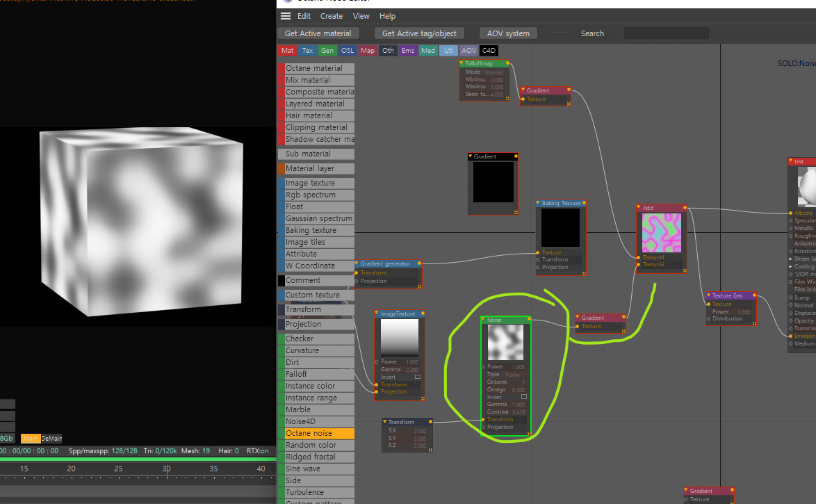Click the Falloffmap node's output port
The image size is (816, 504).
tap(508, 63)
